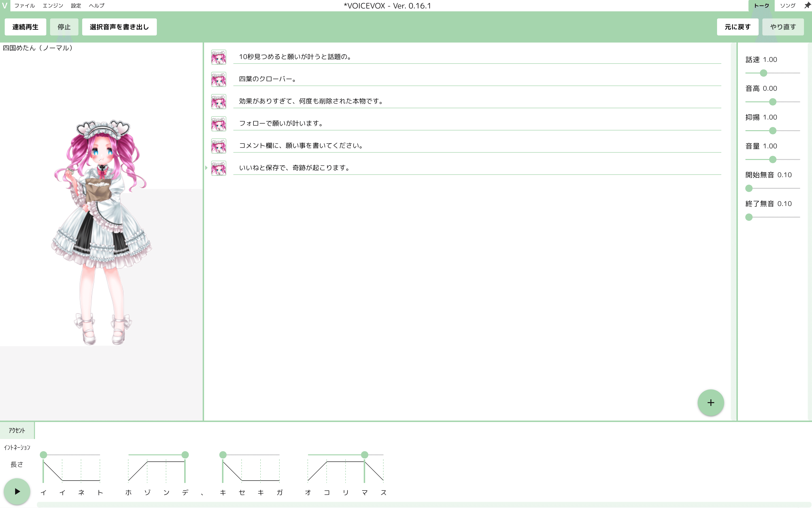812x508 pixels.
Task: Click the 連続再生 button
Action: (26, 27)
